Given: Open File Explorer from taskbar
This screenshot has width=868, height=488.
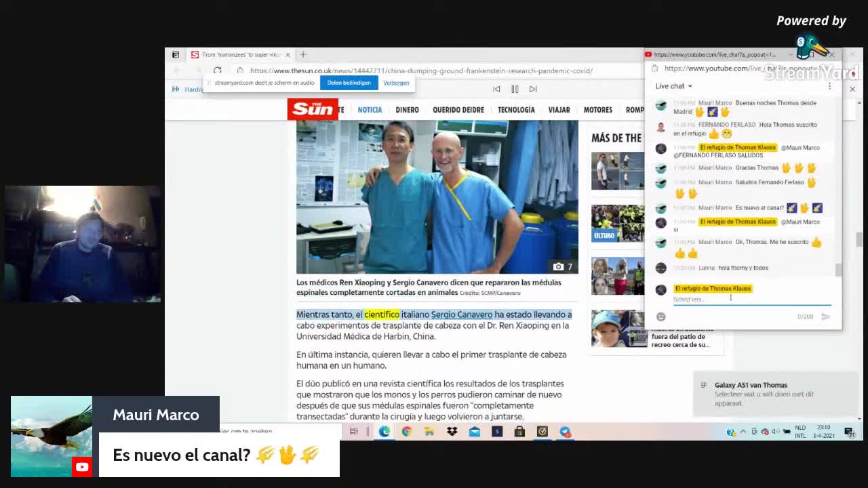Looking at the screenshot, I should click(429, 432).
